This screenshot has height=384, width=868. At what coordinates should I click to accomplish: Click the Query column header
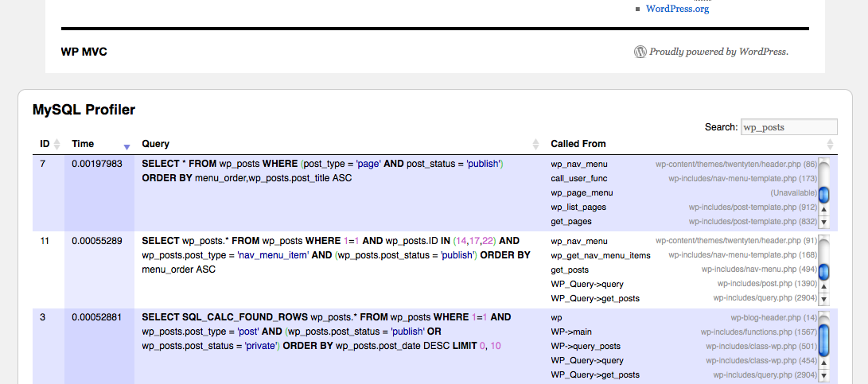click(156, 144)
